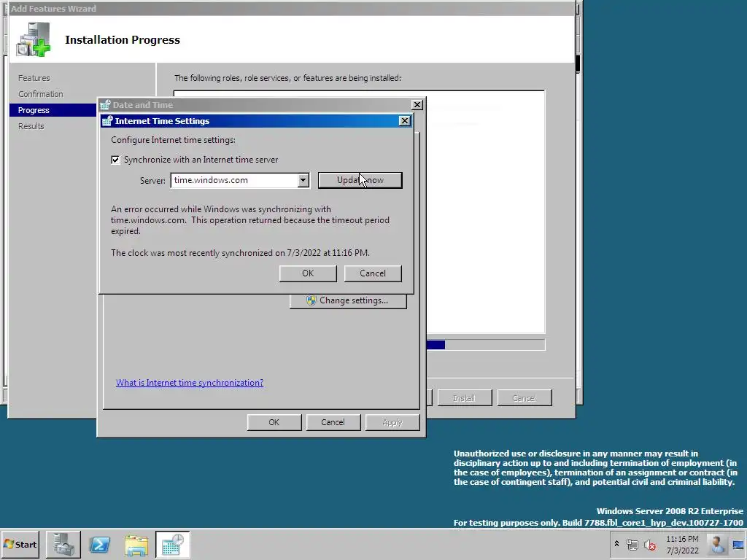Screen dimensions: 747x560
Task: Cancel the Internet Time Settings dialog
Action: pos(373,273)
